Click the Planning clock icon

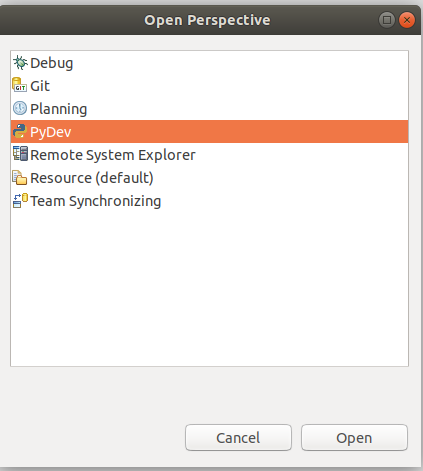click(20, 108)
